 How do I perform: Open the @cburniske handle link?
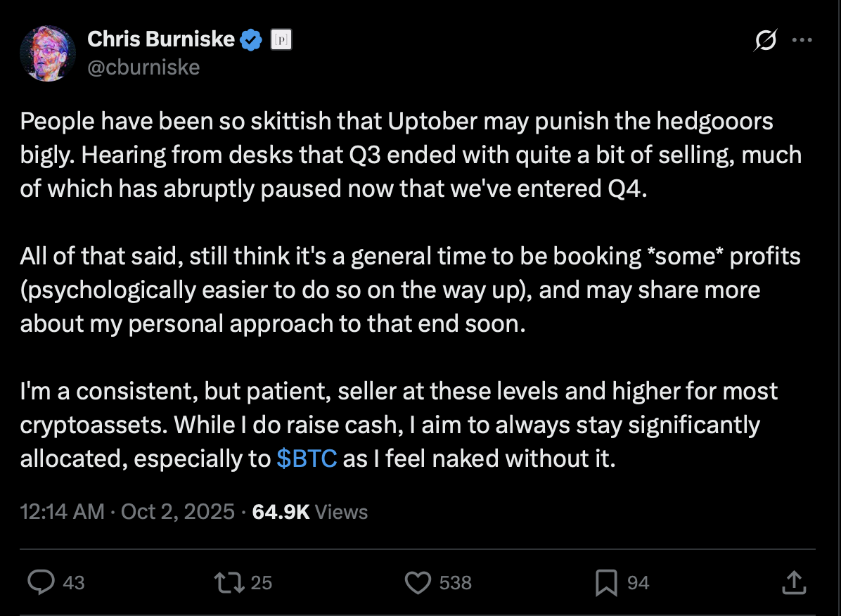[x=143, y=67]
